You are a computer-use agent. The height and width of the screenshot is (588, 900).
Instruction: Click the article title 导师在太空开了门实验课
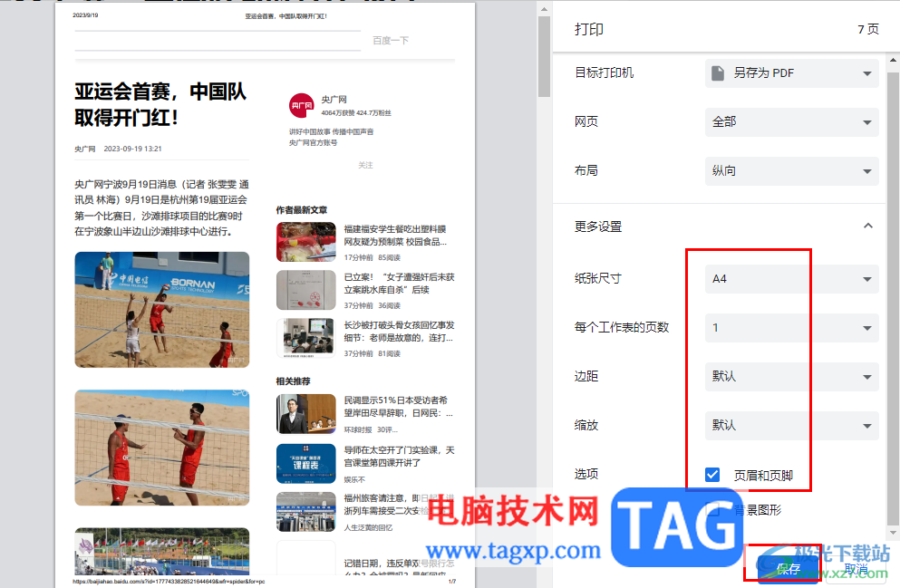tap(399, 457)
